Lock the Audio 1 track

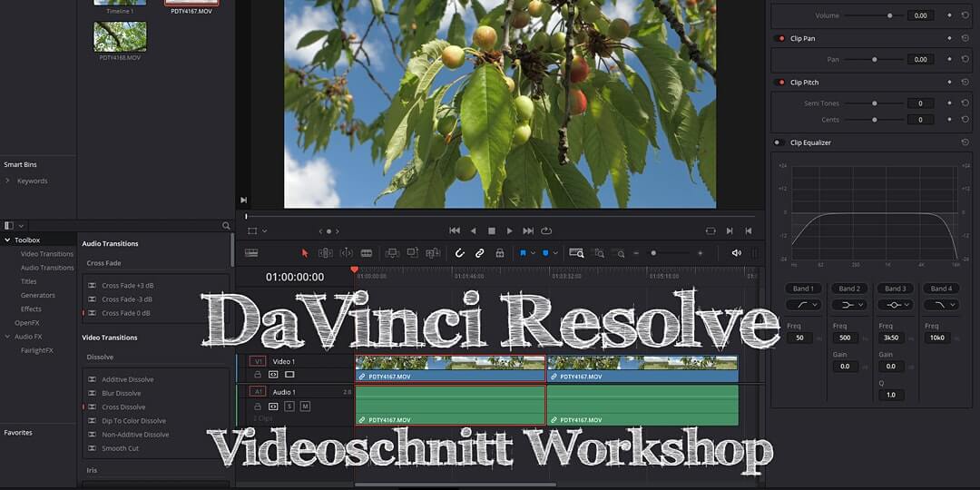[x=258, y=407]
